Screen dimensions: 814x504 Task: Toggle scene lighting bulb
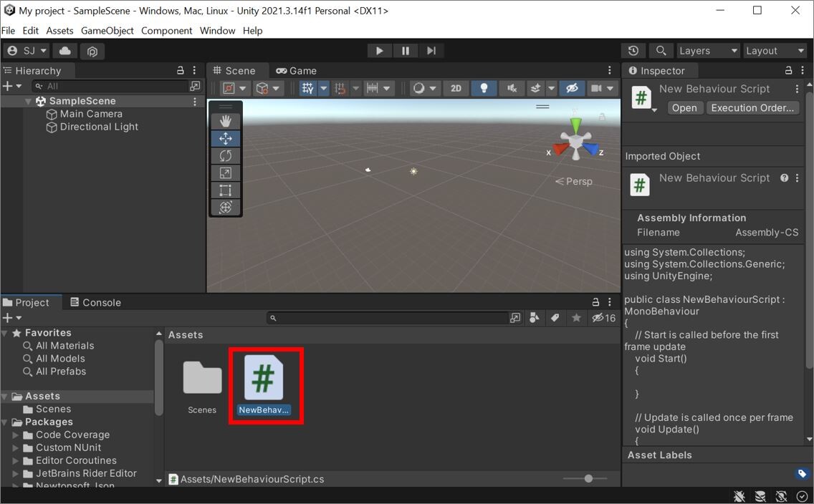(484, 88)
